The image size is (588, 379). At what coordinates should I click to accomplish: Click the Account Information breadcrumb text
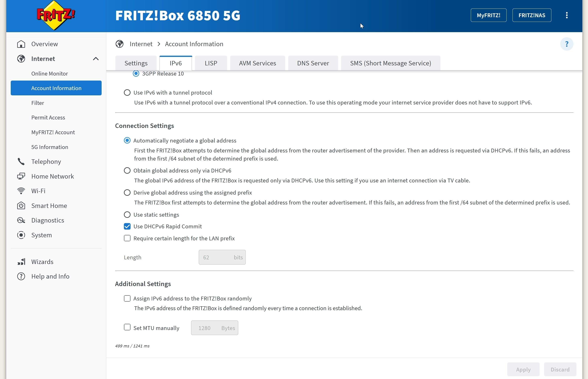pos(194,44)
